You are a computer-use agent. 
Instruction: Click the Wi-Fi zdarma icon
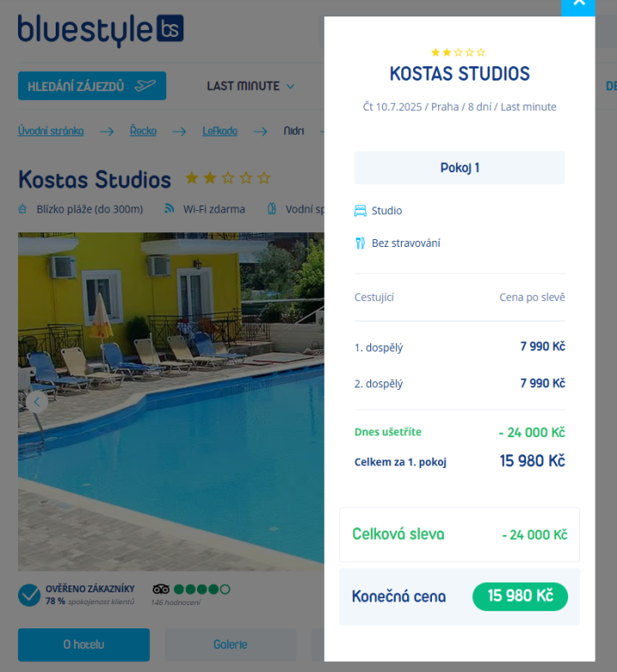[x=170, y=209]
